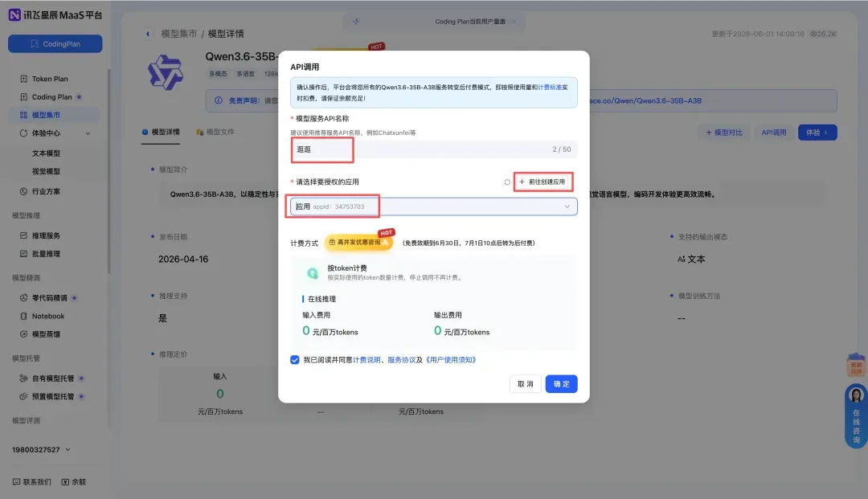
Task: Click the 模型集市 breadcrumb link
Action: pos(178,34)
